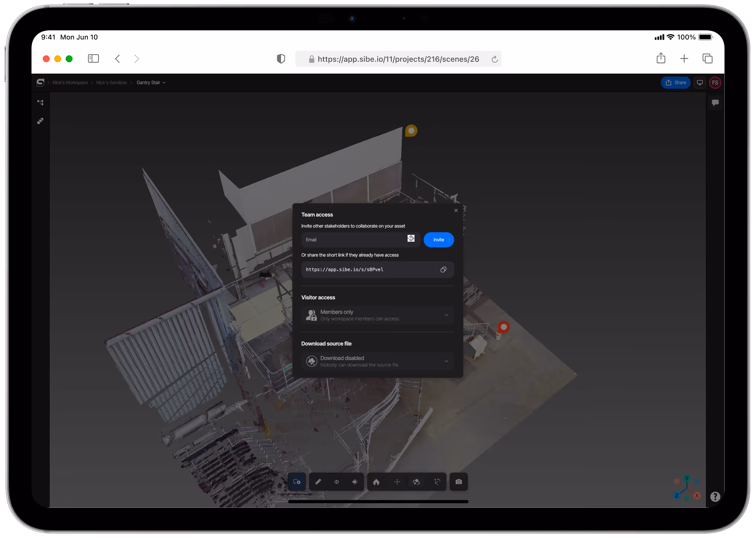Image resolution: width=756 pixels, height=538 pixels.
Task: Click the short link URL field
Action: 378,269
